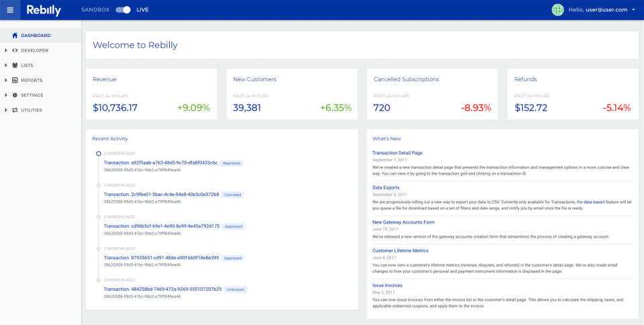Click the -8.93% cancelled subscriptions change
The height and width of the screenshot is (325, 644).
point(476,108)
